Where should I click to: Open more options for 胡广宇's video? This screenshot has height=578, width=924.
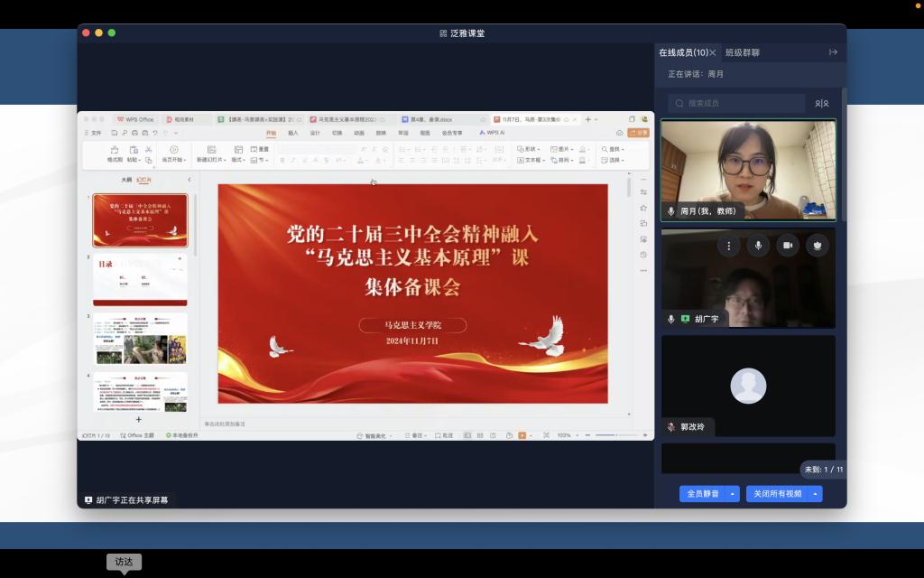point(728,246)
